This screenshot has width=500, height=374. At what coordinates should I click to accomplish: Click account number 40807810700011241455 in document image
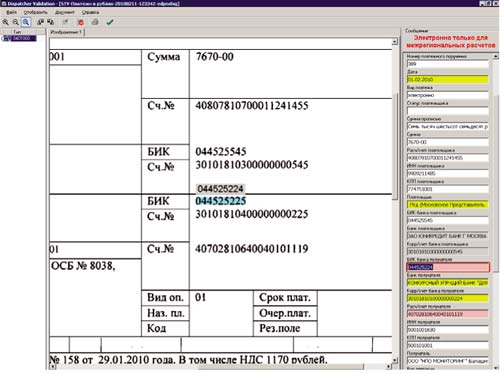click(x=252, y=106)
